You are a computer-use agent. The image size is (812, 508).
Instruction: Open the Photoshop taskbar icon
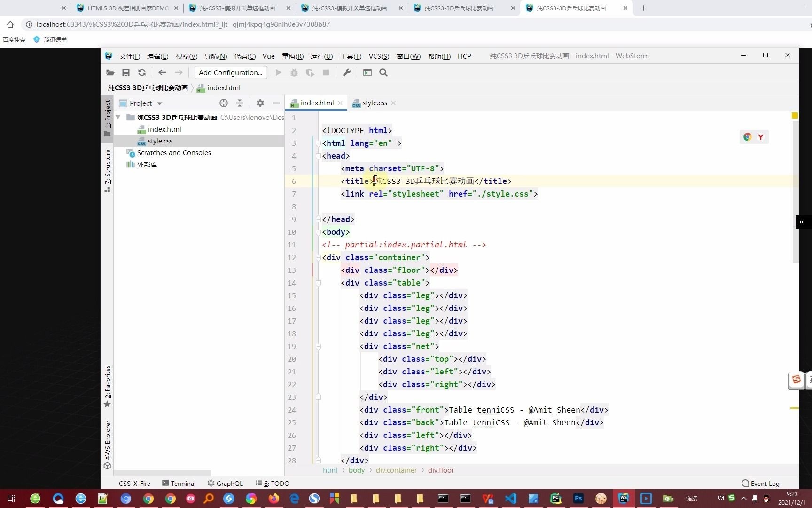[x=578, y=499]
